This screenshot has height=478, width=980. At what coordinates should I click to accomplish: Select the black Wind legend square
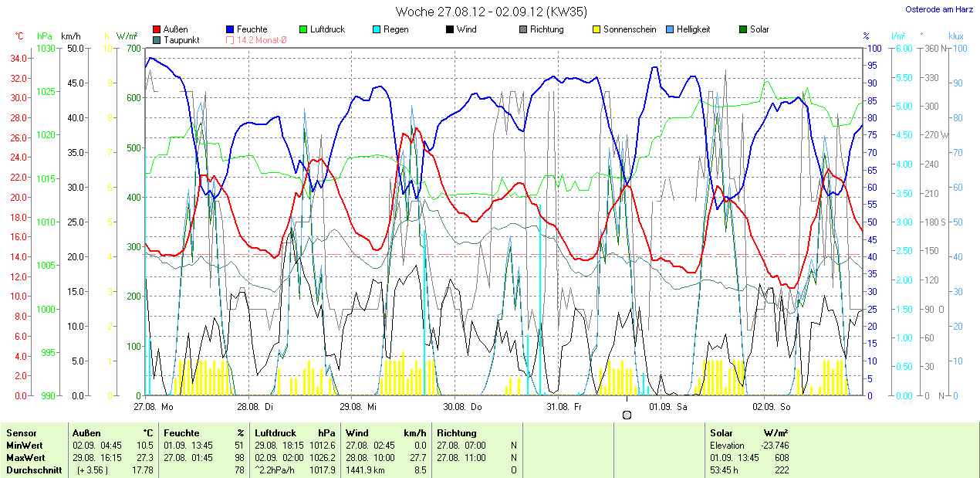coord(450,29)
